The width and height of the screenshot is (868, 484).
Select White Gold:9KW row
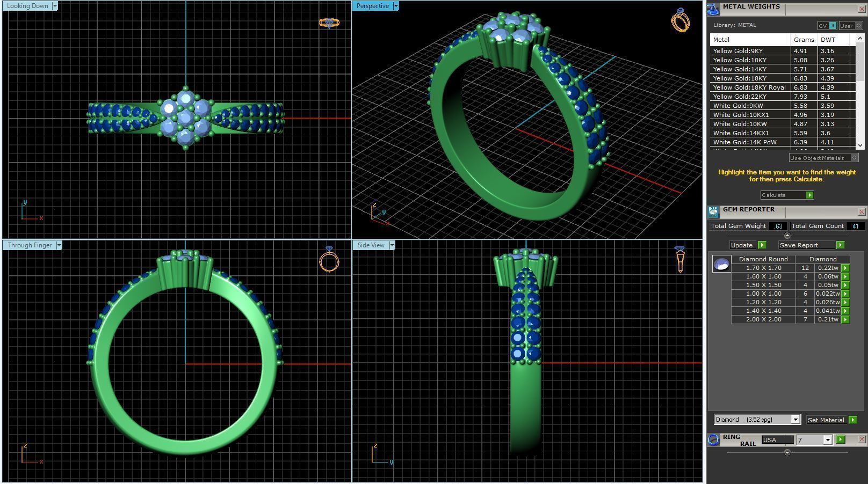(x=782, y=106)
